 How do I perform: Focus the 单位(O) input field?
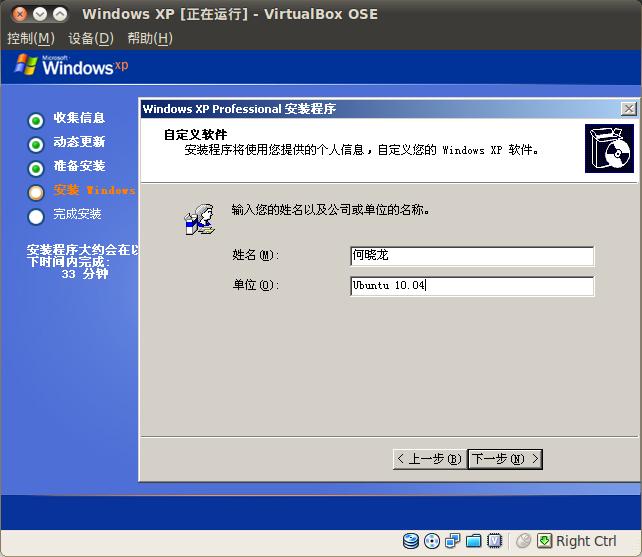(x=472, y=285)
